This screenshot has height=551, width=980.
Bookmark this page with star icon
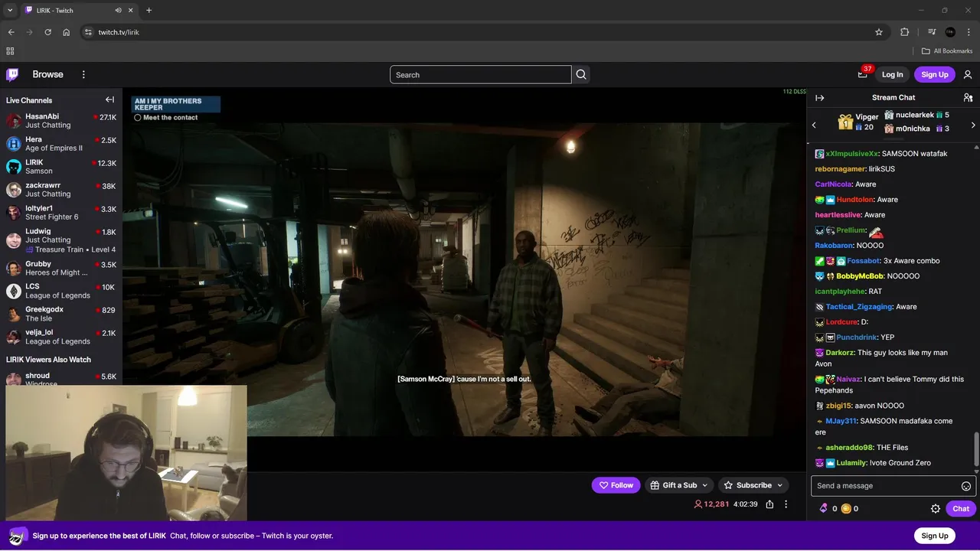point(879,32)
